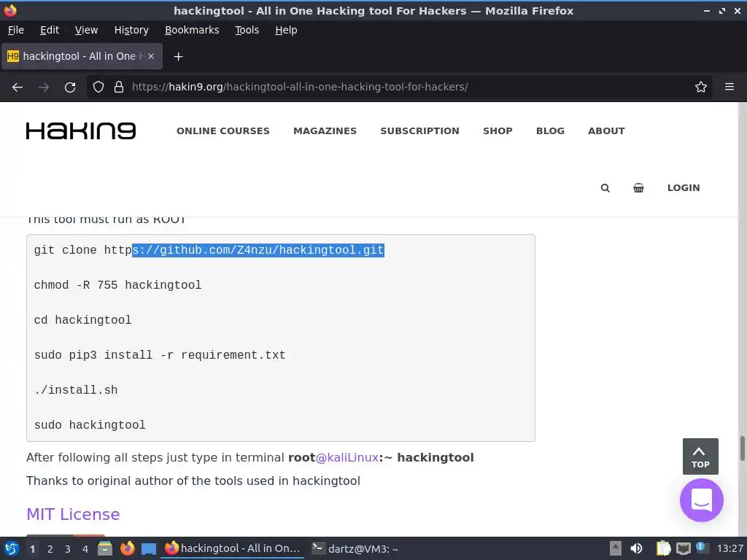Viewport: 747px width, 560px height.
Task: Switch to workspace 1
Action: [x=32, y=549]
